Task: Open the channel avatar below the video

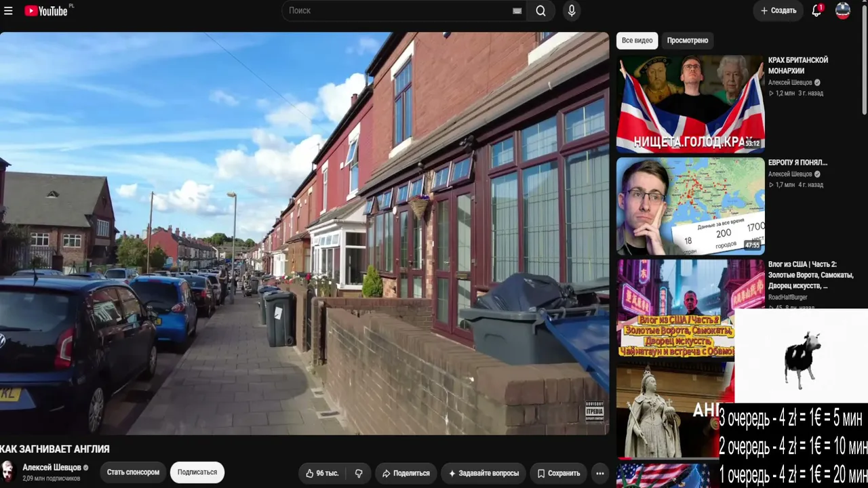Action: pyautogui.click(x=7, y=471)
